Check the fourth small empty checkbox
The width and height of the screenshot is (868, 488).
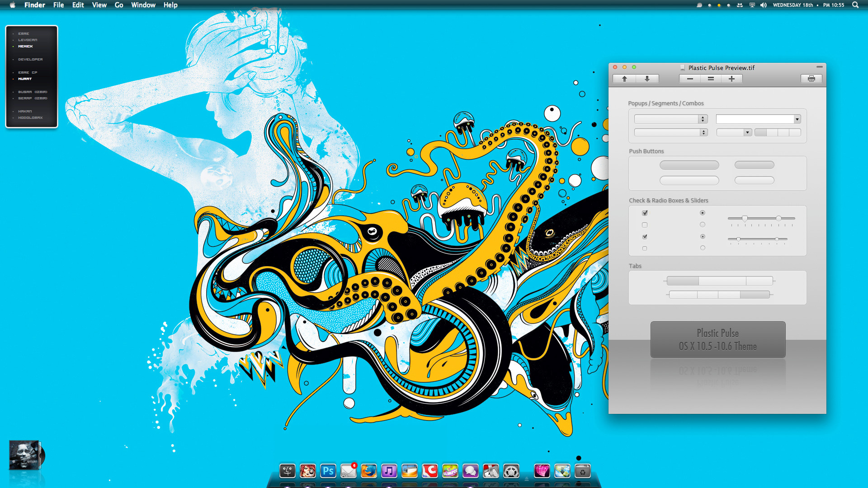[645, 249]
